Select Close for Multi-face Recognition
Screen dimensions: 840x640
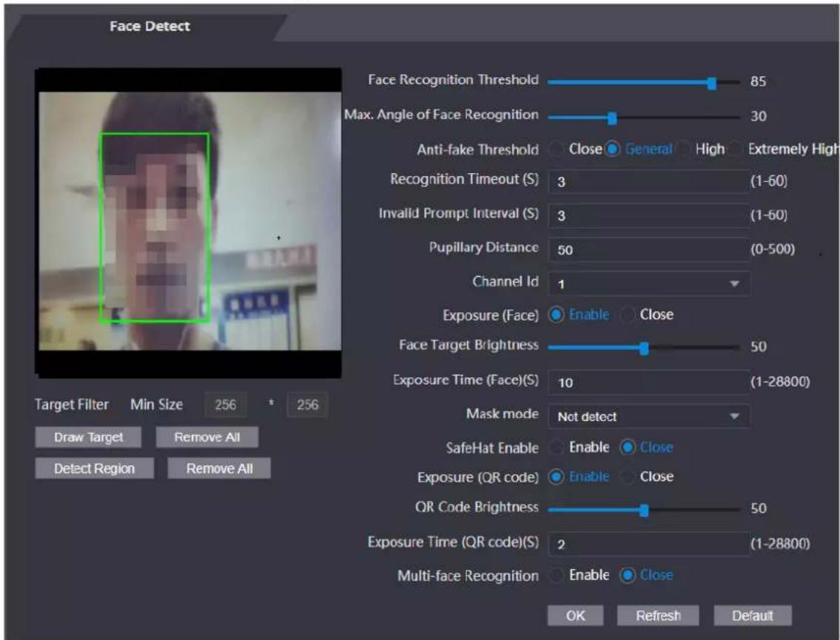click(x=628, y=575)
